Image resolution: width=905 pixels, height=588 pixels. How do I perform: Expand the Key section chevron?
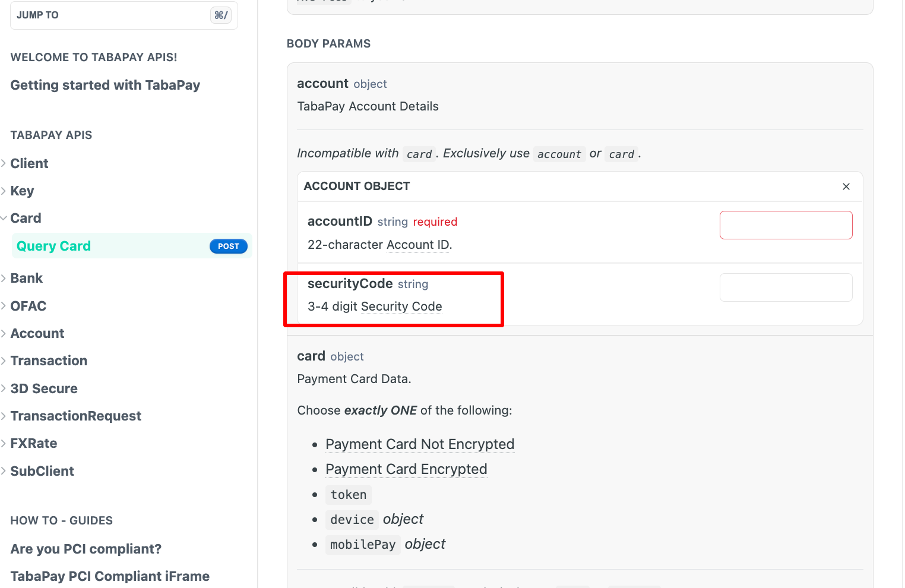coord(4,191)
